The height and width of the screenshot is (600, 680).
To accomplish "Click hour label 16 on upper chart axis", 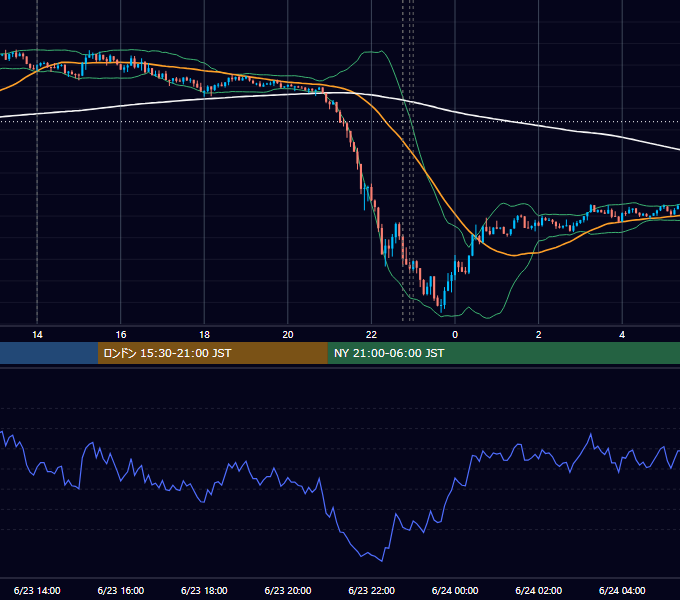I will [121, 335].
